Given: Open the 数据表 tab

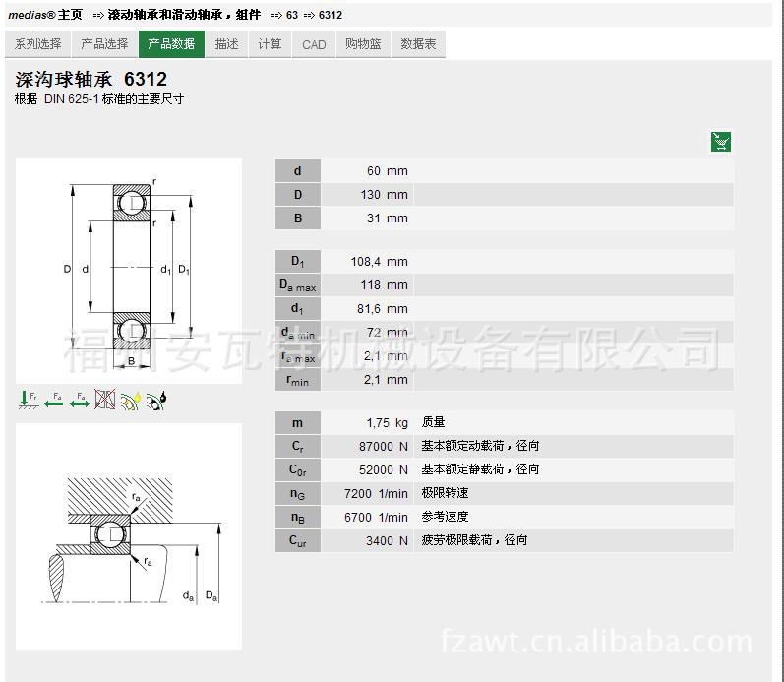Looking at the screenshot, I should tap(418, 44).
